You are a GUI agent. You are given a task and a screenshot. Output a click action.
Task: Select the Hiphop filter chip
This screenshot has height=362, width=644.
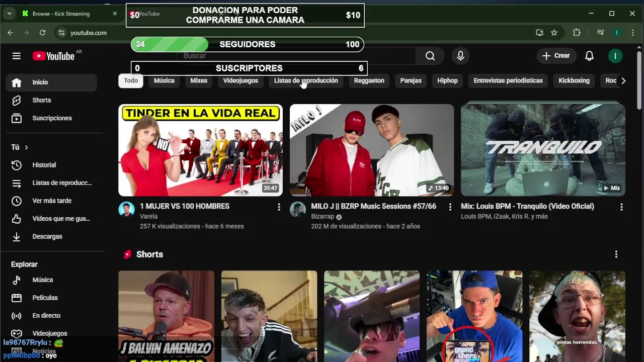point(447,80)
